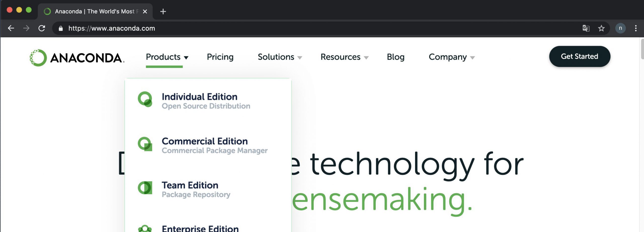Open the Google Translate page icon

point(586,28)
